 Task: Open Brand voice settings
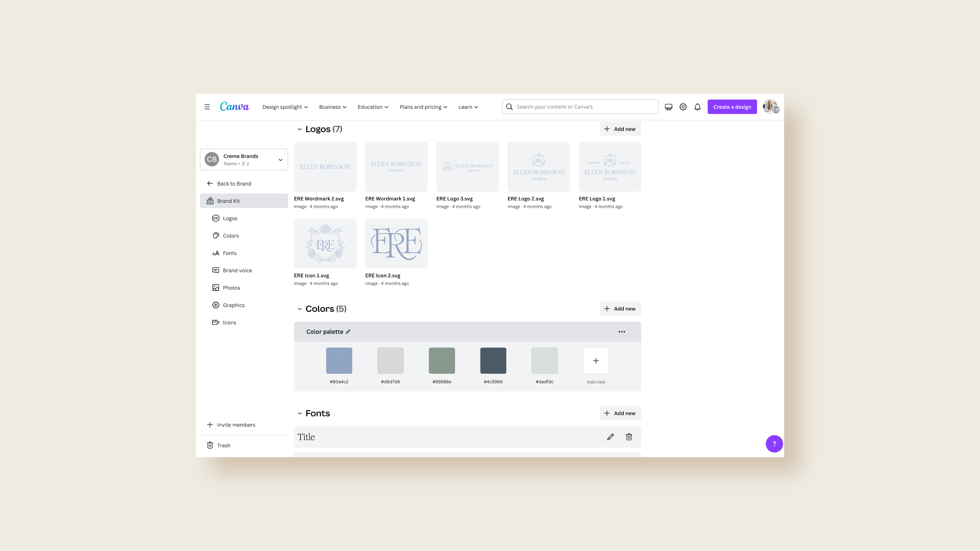(238, 270)
